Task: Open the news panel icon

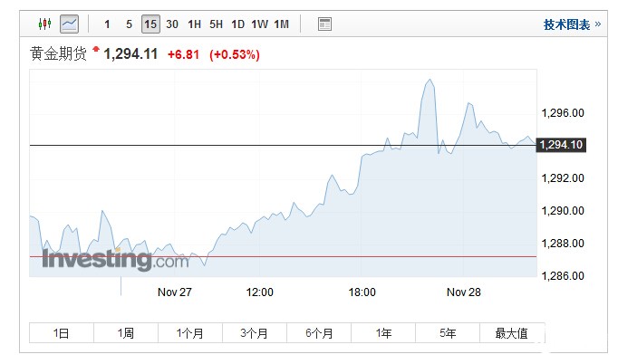Action: (325, 24)
